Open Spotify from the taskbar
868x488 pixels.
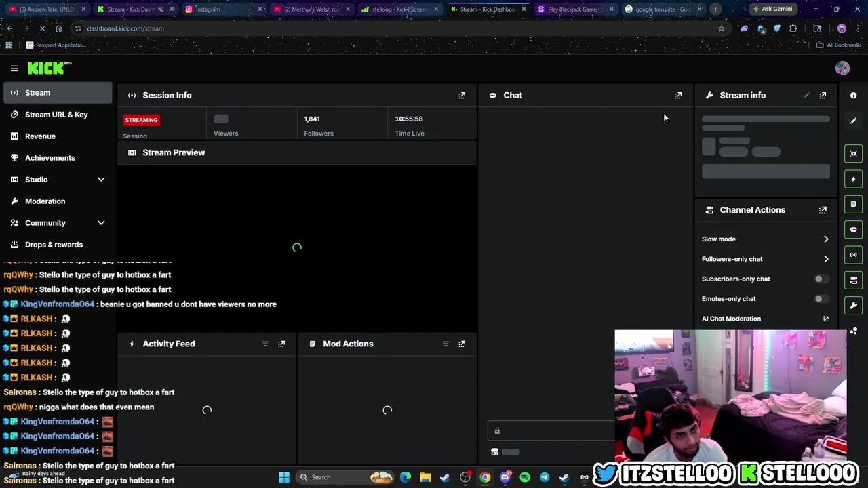pyautogui.click(x=525, y=477)
